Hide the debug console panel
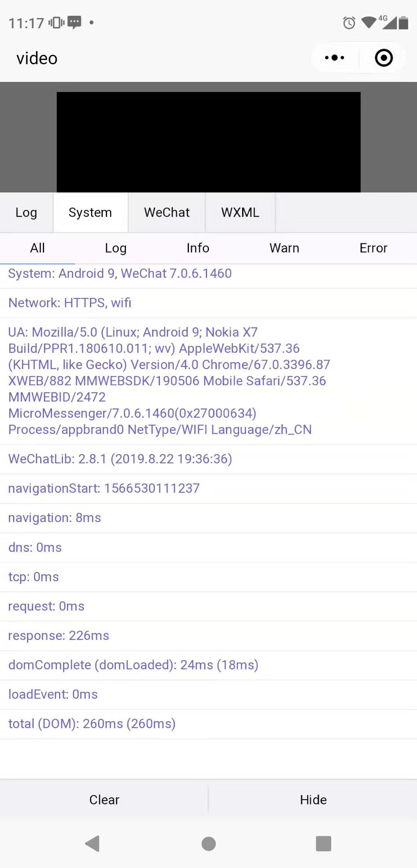This screenshot has width=417, height=868. coord(313,800)
